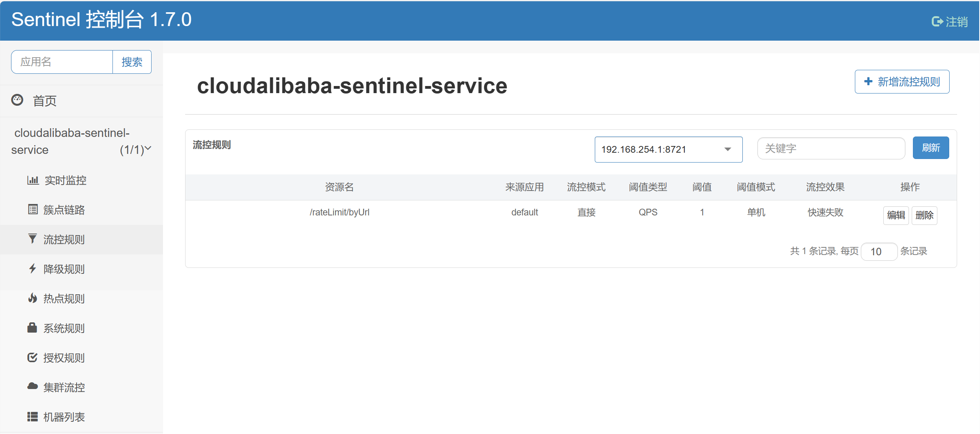Click the dashboard icon beside 首页
The height and width of the screenshot is (434, 980).
(x=17, y=100)
